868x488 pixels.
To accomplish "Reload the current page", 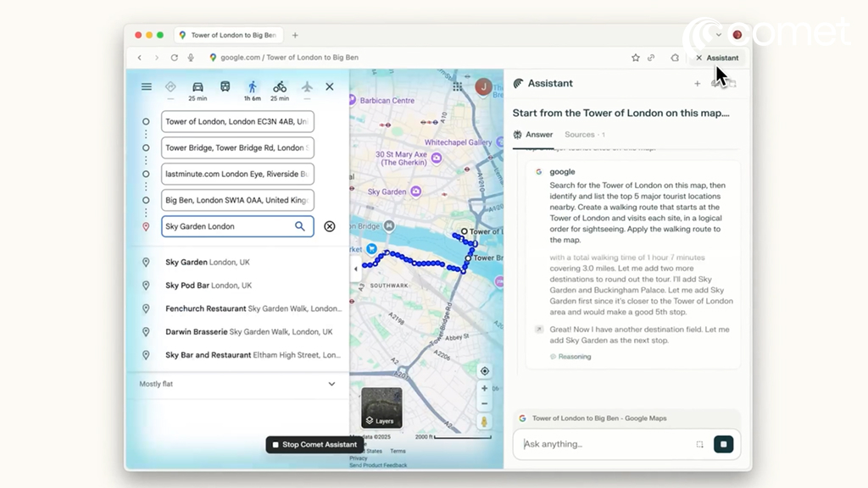I will 174,58.
